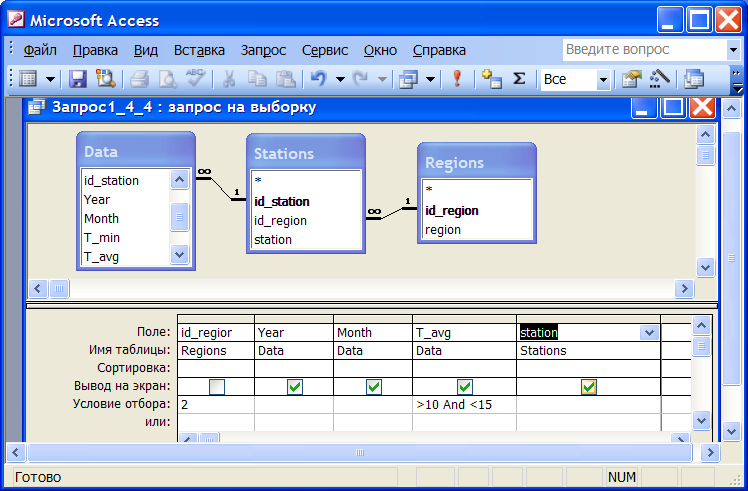748x491 pixels.
Task: Select the T_avg field in grid
Action: [464, 333]
